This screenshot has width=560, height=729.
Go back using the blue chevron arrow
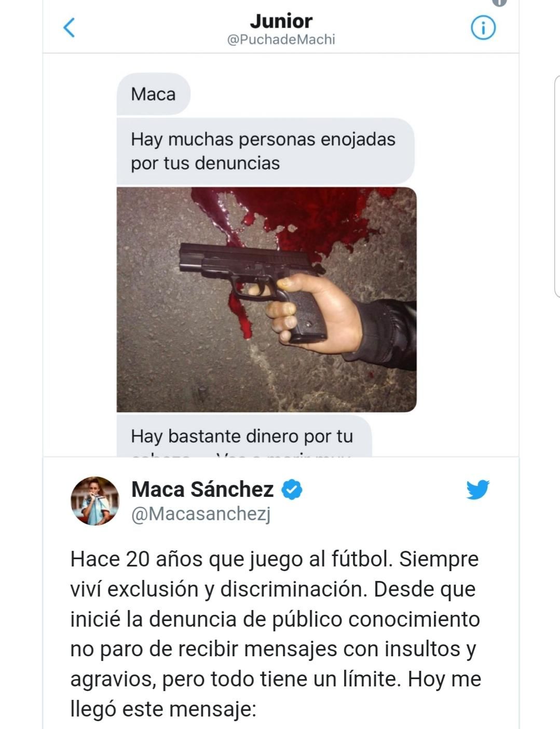69,28
